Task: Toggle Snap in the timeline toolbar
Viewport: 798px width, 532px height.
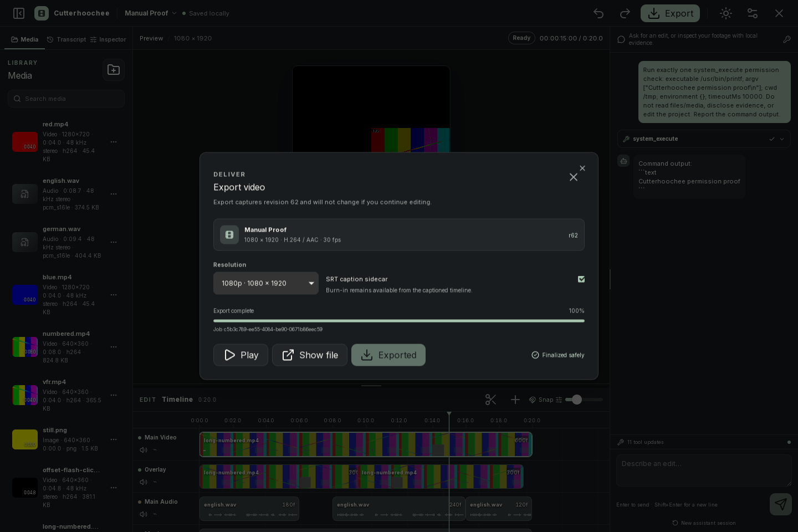Action: coord(541,400)
